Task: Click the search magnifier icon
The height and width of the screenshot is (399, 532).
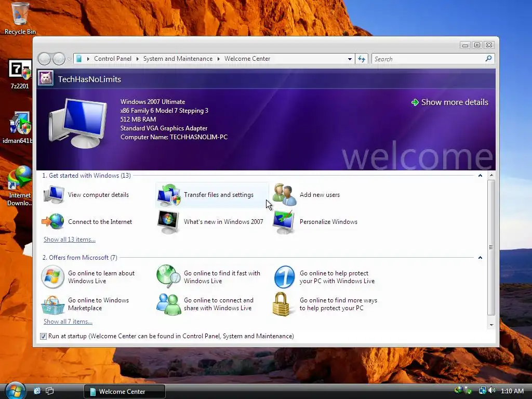Action: (488, 59)
